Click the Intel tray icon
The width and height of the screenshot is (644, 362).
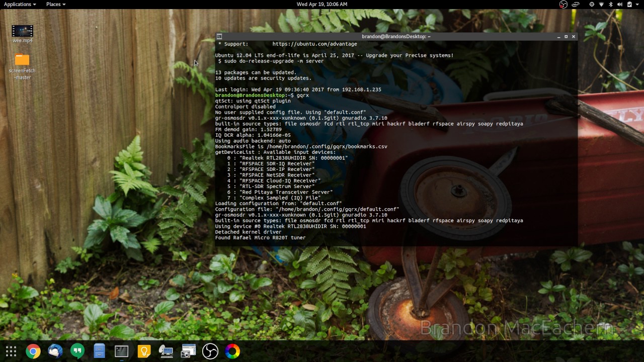(576, 4)
